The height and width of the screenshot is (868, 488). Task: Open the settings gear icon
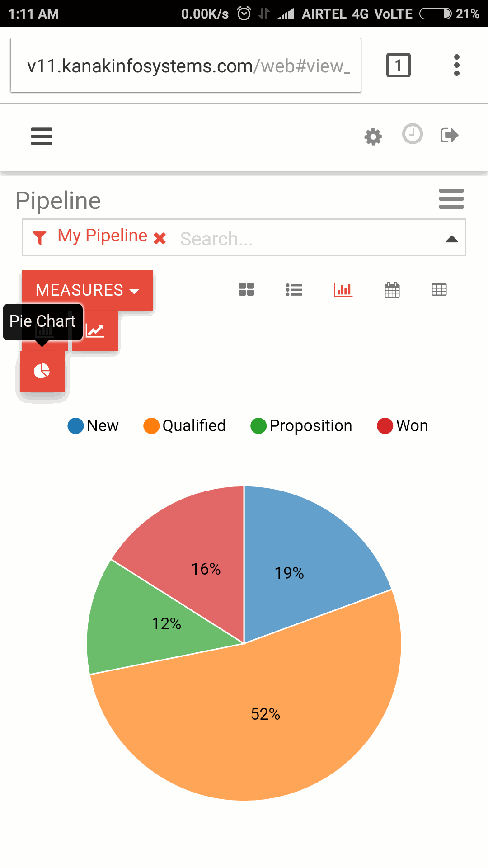[373, 136]
